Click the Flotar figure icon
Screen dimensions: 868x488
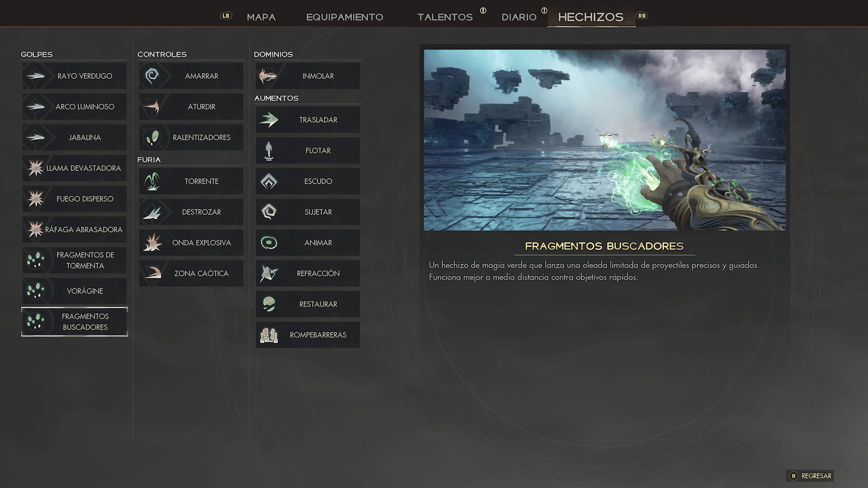[x=269, y=150]
